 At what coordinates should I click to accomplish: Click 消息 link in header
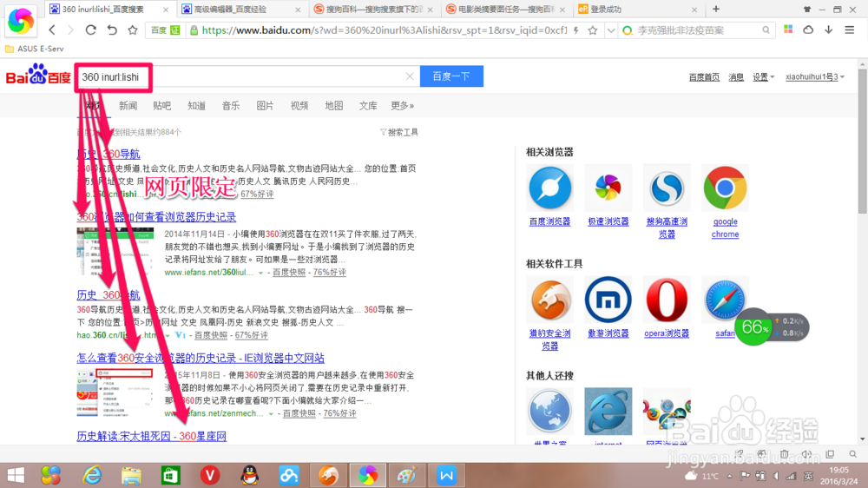pyautogui.click(x=736, y=77)
